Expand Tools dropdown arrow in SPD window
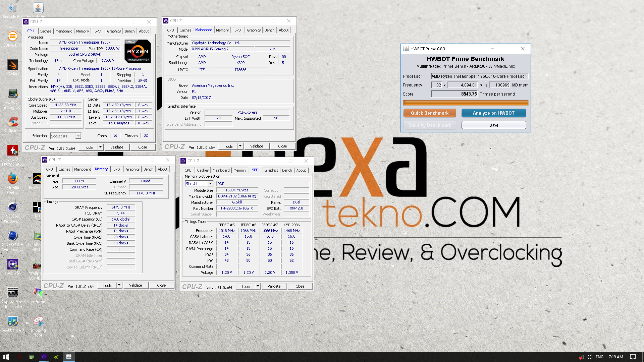Screen dimensions: 644x362 [258, 286]
